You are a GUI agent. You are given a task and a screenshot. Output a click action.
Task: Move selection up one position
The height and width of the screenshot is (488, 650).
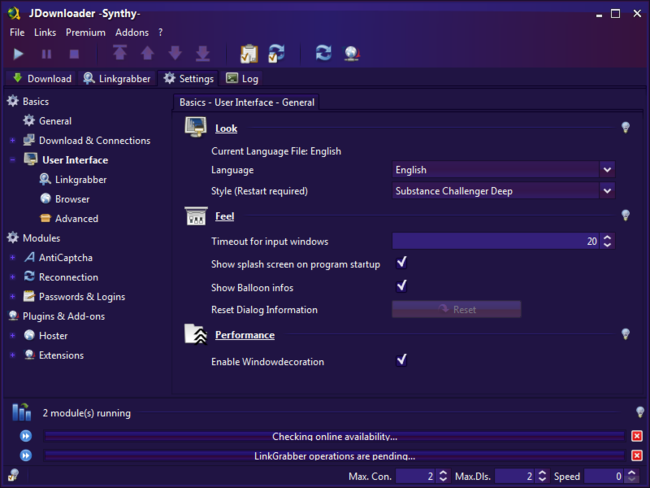[x=148, y=53]
